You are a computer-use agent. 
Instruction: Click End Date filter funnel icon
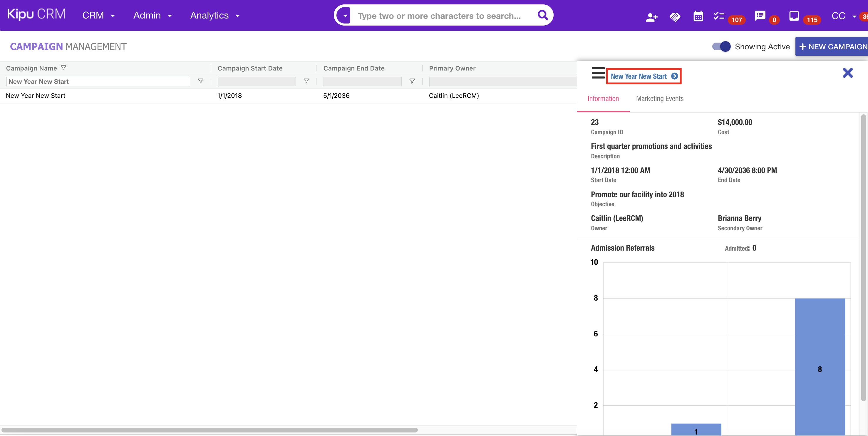click(x=412, y=81)
